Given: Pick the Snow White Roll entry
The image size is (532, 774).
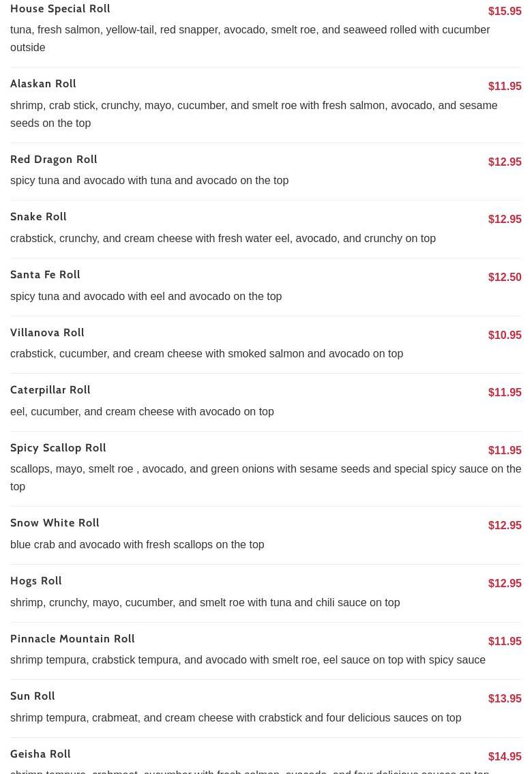Looking at the screenshot, I should pos(55,523).
